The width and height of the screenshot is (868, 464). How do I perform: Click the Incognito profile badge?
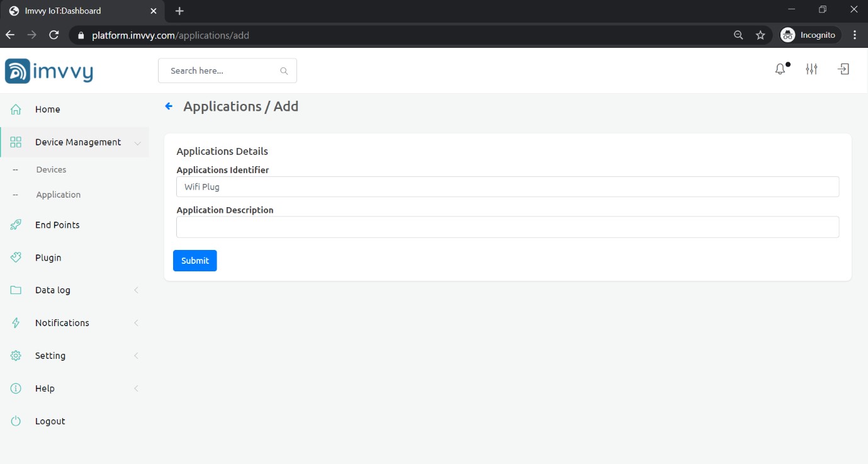809,35
